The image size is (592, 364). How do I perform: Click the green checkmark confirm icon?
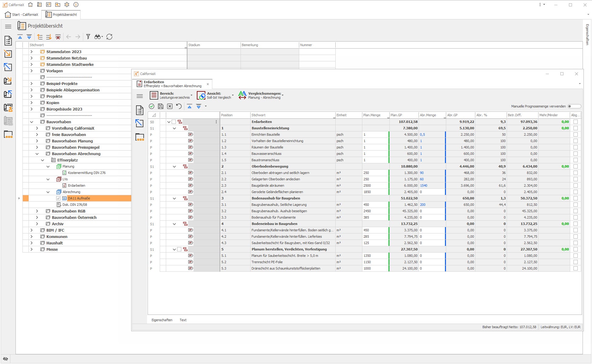(x=152, y=106)
